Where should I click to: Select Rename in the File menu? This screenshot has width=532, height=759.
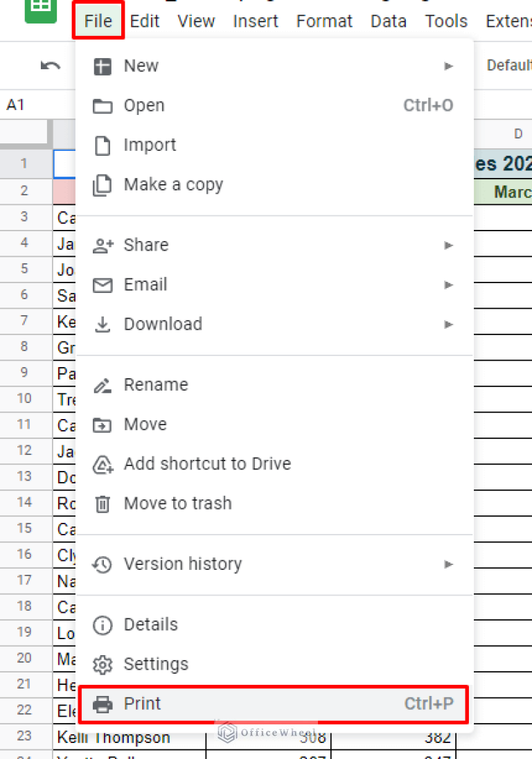click(155, 385)
